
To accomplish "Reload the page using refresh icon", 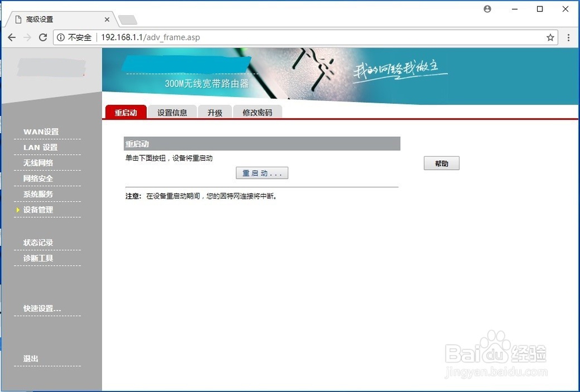I will [x=42, y=37].
